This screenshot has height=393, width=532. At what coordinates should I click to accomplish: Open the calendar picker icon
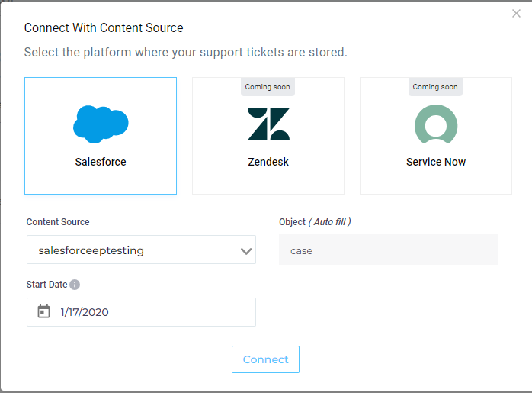(44, 311)
